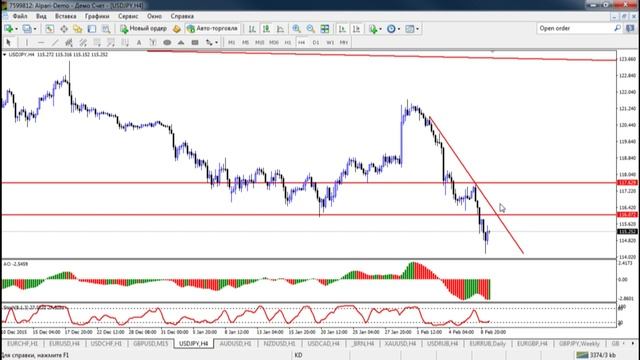Screen dimensions: 640x360
Task: Launch MetaEditor via the yellow diamond icon
Action: 176,29
